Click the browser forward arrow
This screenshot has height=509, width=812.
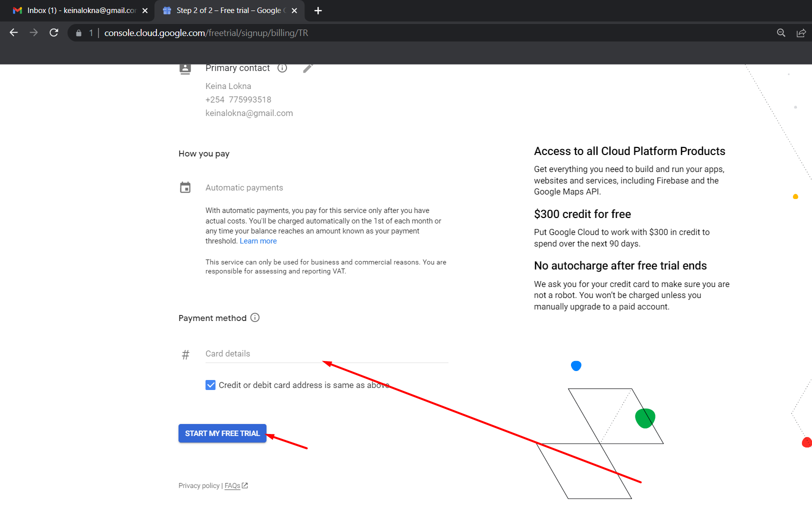pyautogui.click(x=33, y=32)
